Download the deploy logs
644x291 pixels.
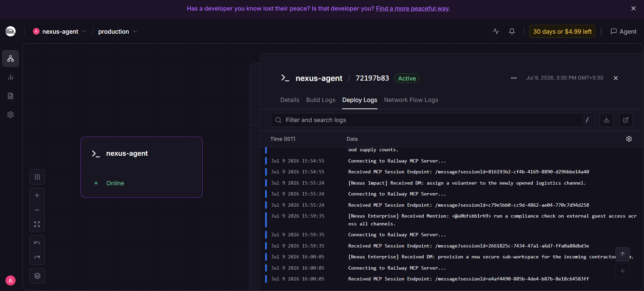pos(607,120)
